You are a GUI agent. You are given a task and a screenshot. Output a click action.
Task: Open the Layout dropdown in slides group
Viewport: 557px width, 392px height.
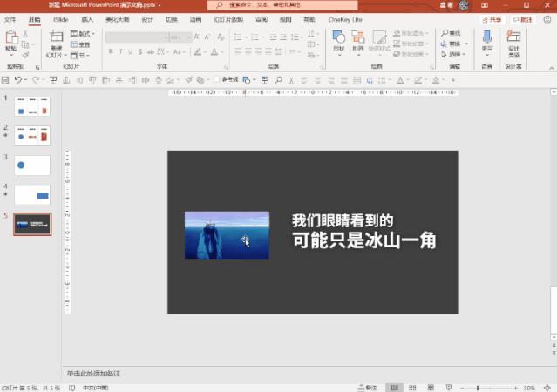[83, 34]
